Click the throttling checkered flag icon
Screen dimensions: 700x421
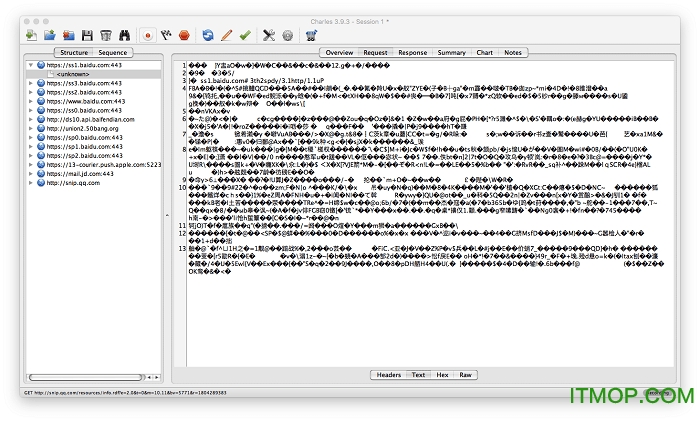167,35
